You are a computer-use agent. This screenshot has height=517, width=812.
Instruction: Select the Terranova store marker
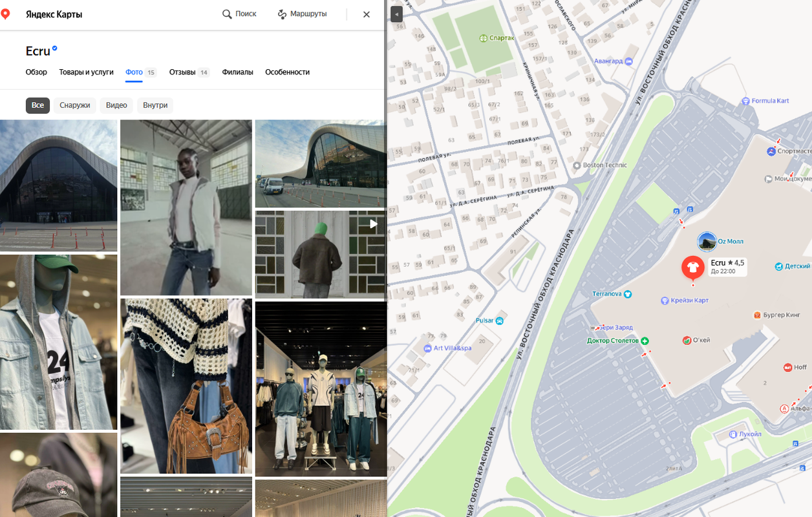coord(628,294)
